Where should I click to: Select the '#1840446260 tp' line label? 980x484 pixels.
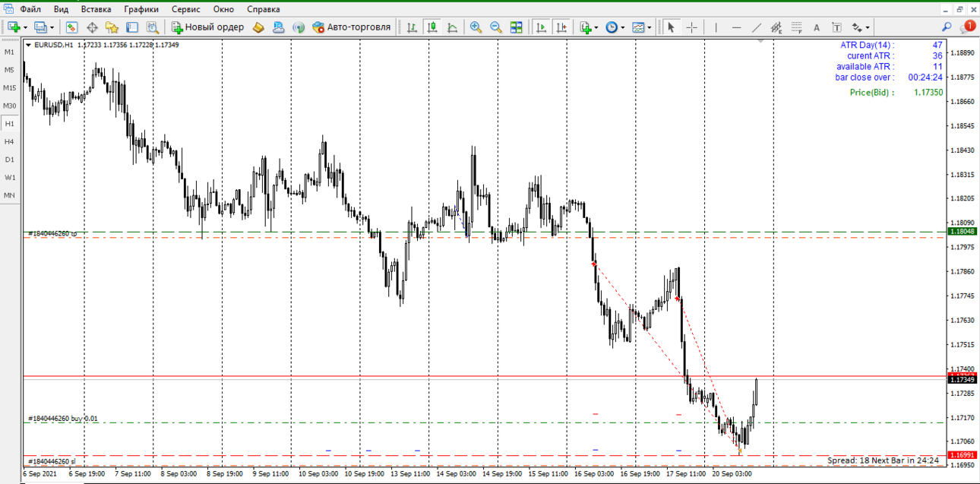[52, 234]
